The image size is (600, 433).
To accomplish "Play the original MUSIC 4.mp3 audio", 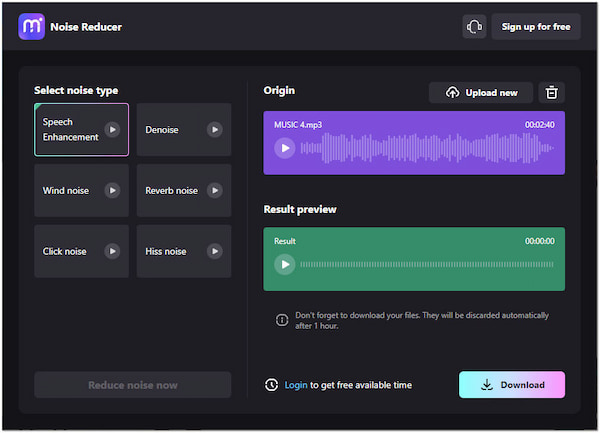I will [285, 148].
